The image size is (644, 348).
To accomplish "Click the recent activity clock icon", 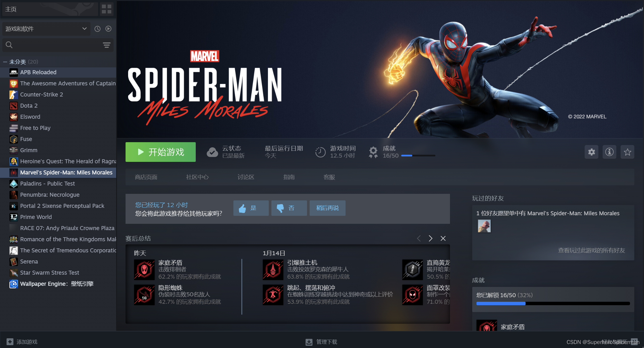I will point(98,29).
